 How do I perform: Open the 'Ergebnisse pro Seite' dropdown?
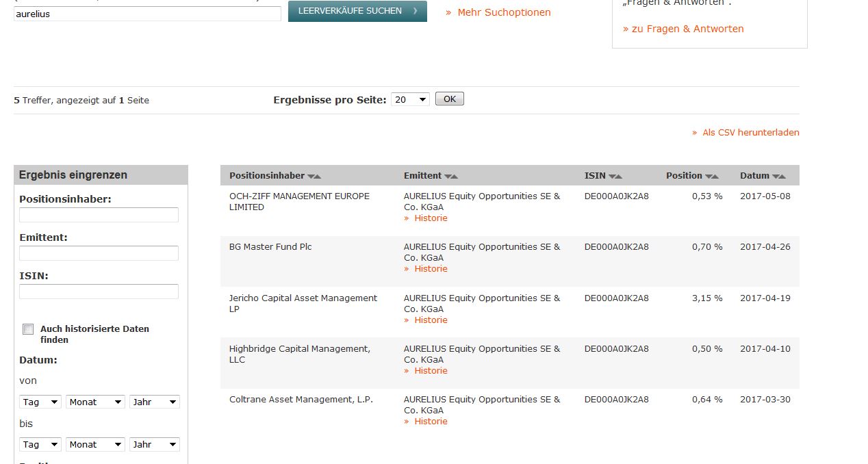click(409, 99)
